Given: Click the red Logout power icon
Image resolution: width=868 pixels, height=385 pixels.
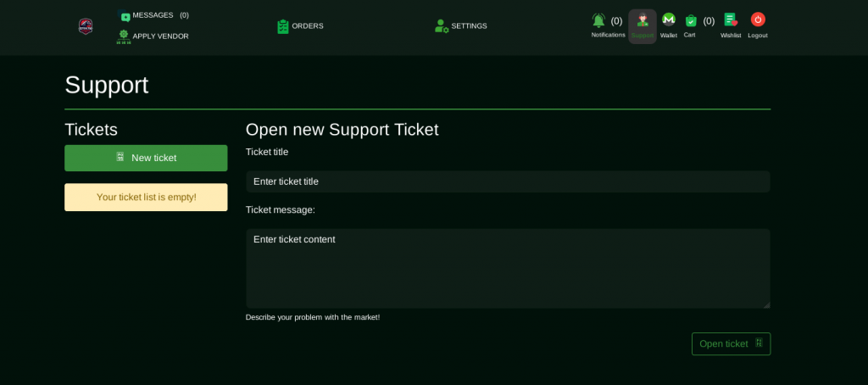Looking at the screenshot, I should coord(758,20).
